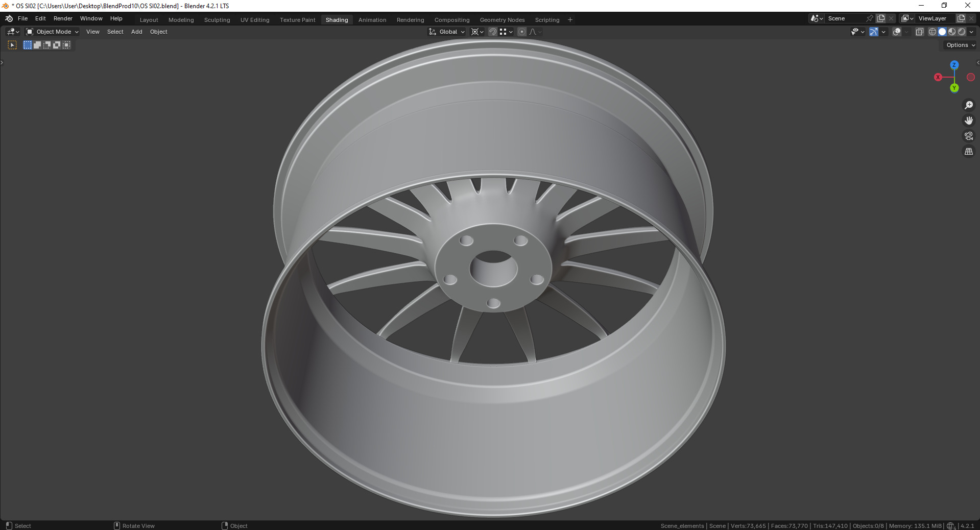
Task: Open the viewport Select menu
Action: click(x=115, y=32)
